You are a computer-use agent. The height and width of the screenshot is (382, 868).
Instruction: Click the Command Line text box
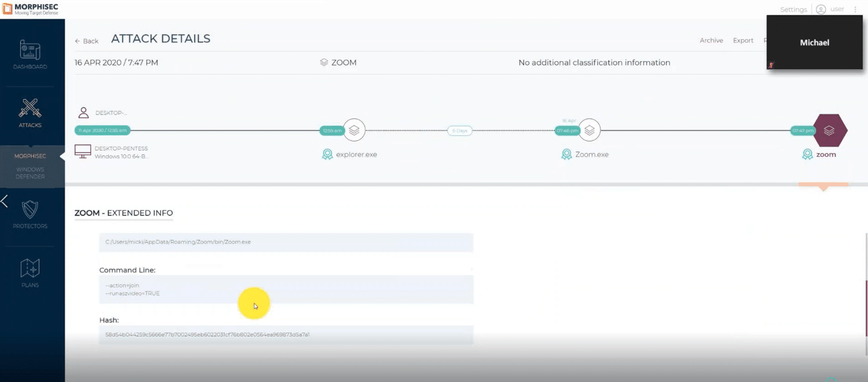tap(286, 289)
